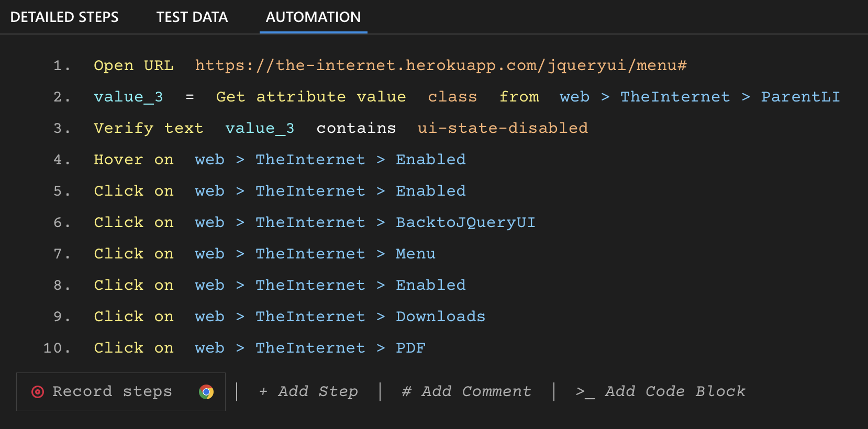Click the red record icon

tap(38, 392)
